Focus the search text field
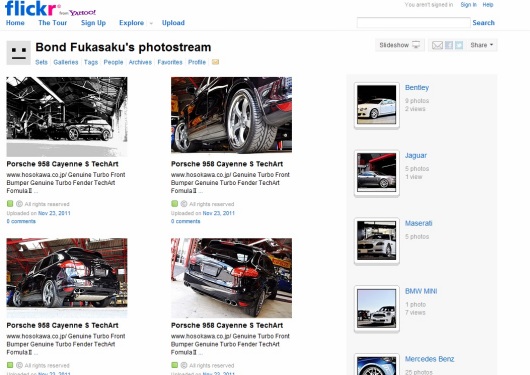This screenshot has height=375, width=530. click(414, 23)
